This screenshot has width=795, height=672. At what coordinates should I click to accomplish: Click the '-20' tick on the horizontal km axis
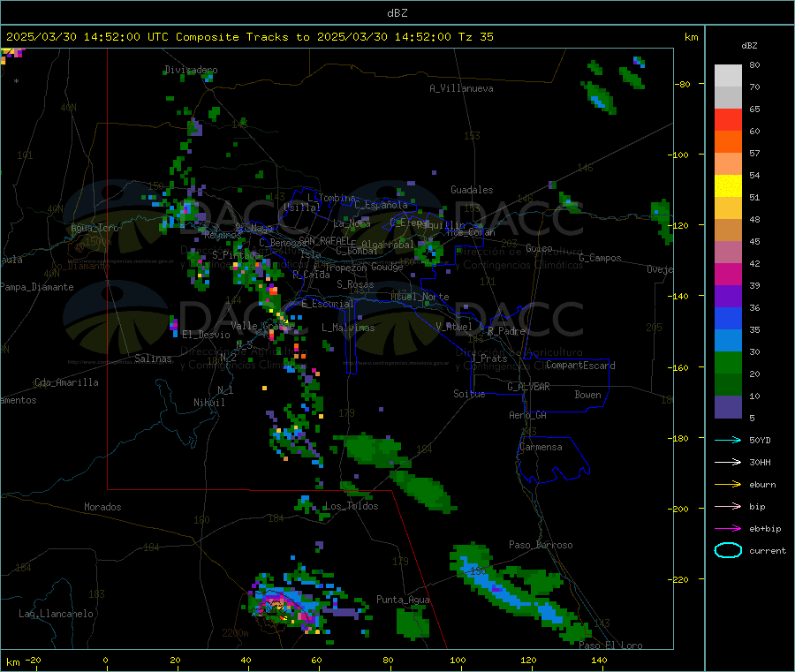point(33,660)
